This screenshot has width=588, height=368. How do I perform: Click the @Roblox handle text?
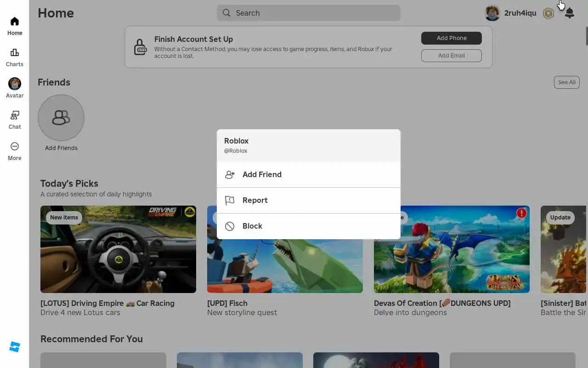coord(236,151)
